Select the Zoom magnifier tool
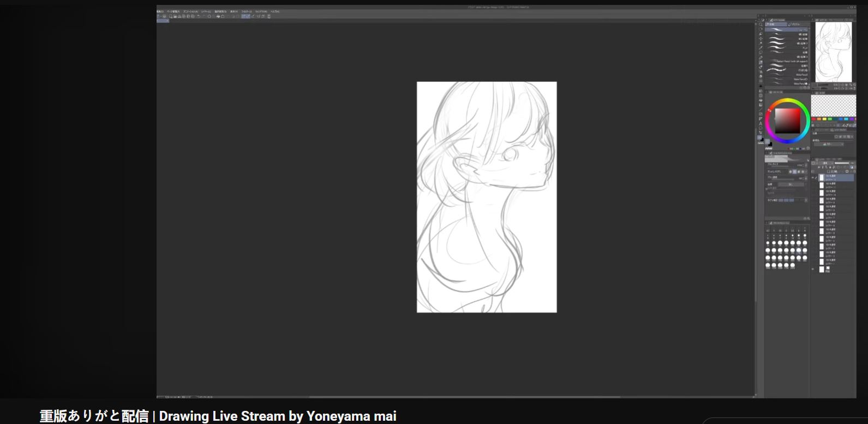 pyautogui.click(x=761, y=25)
